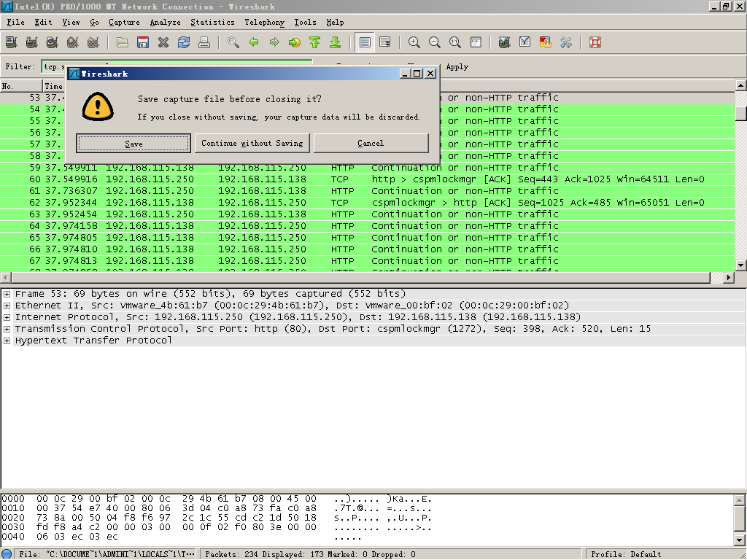The image size is (747, 560).
Task: Open the capture interfaces list icon
Action: tap(12, 42)
